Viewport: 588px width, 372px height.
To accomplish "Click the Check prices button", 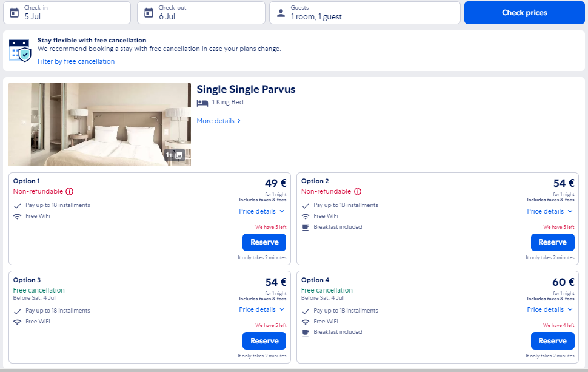I will (524, 13).
